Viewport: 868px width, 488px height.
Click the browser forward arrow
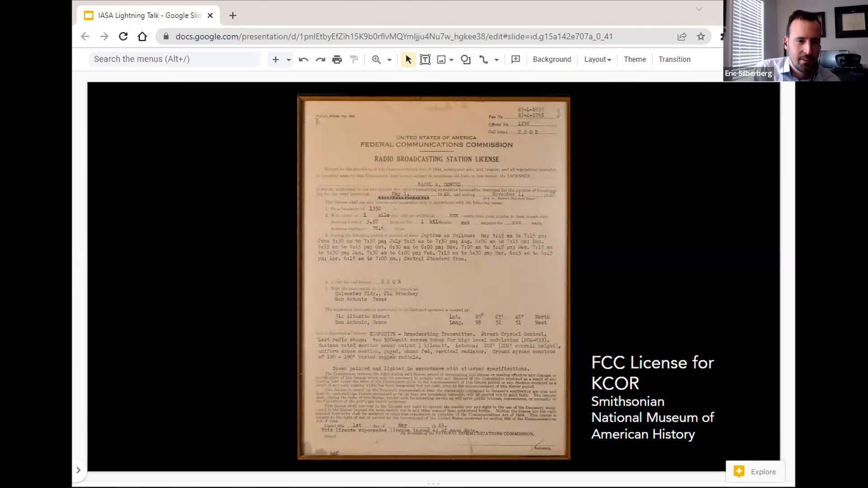point(104,37)
